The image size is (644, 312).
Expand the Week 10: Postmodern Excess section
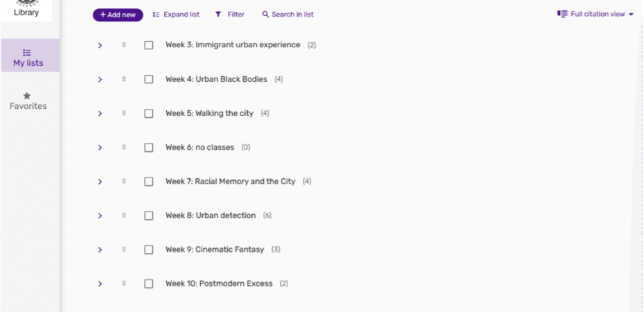tap(100, 284)
